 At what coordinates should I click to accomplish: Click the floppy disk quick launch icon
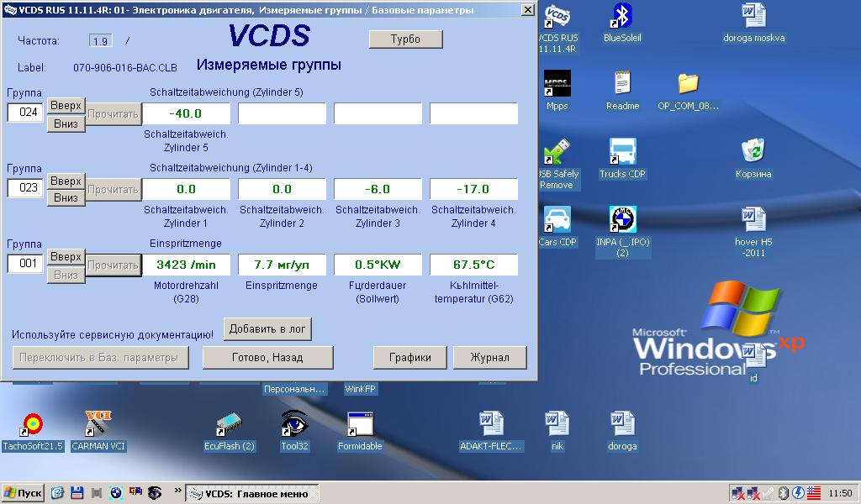77,493
